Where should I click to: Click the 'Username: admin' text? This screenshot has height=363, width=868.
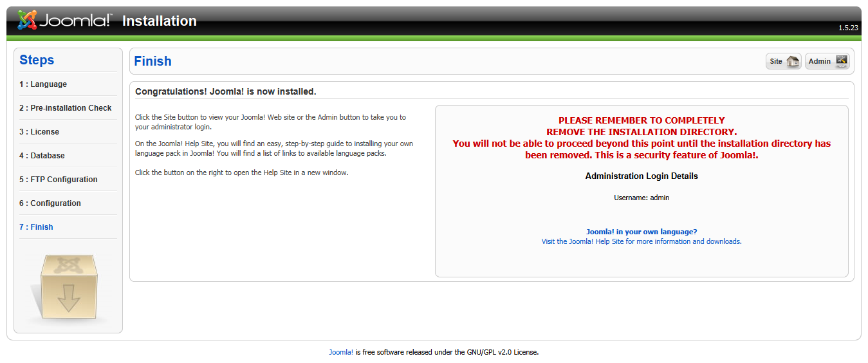tap(642, 198)
